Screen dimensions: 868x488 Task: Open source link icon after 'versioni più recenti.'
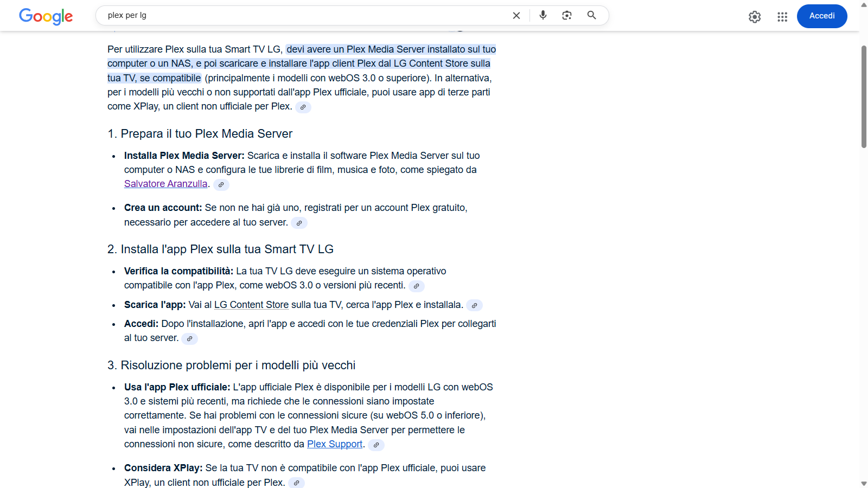coord(416,286)
